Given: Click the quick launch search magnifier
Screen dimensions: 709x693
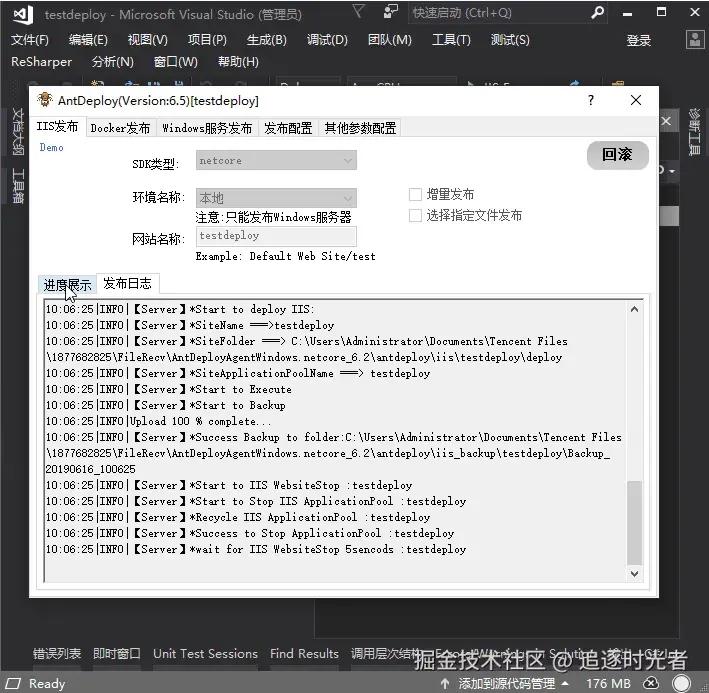Looking at the screenshot, I should 597,13.
